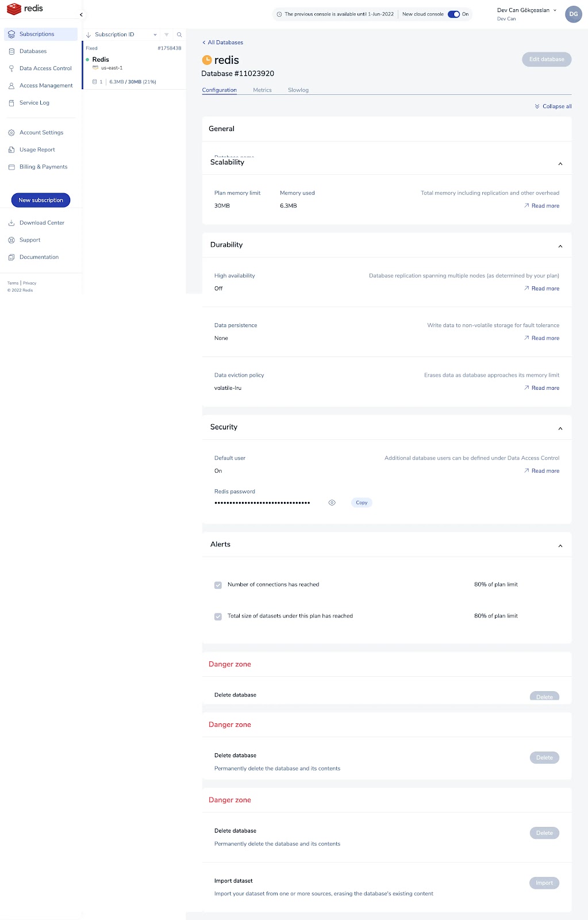Open the Data Access Control key icon
The image size is (588, 920).
coord(11,68)
